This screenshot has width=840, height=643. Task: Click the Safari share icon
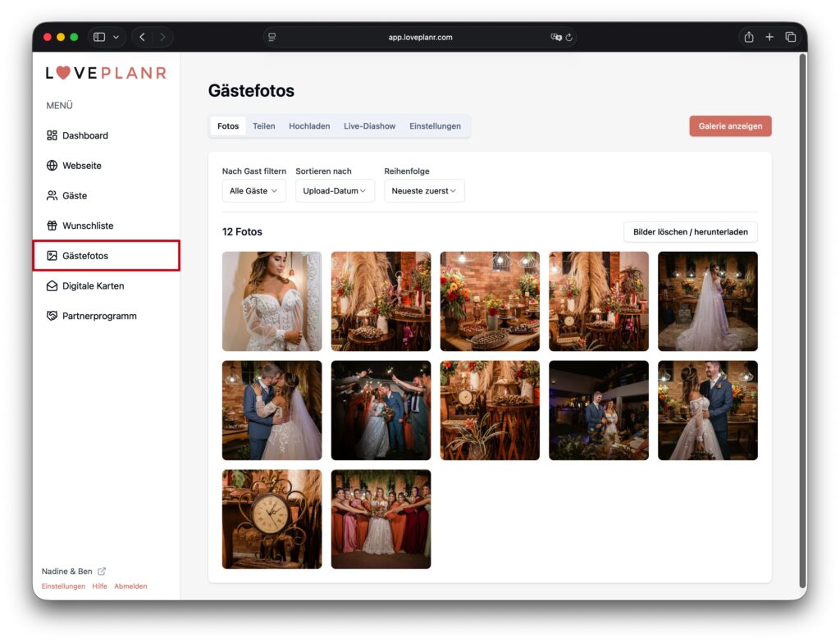(x=748, y=37)
